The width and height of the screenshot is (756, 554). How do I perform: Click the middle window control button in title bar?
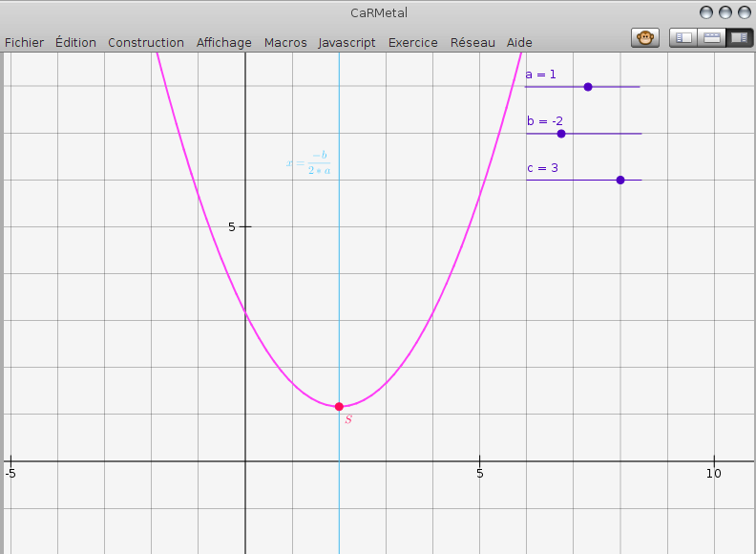pyautogui.click(x=725, y=12)
